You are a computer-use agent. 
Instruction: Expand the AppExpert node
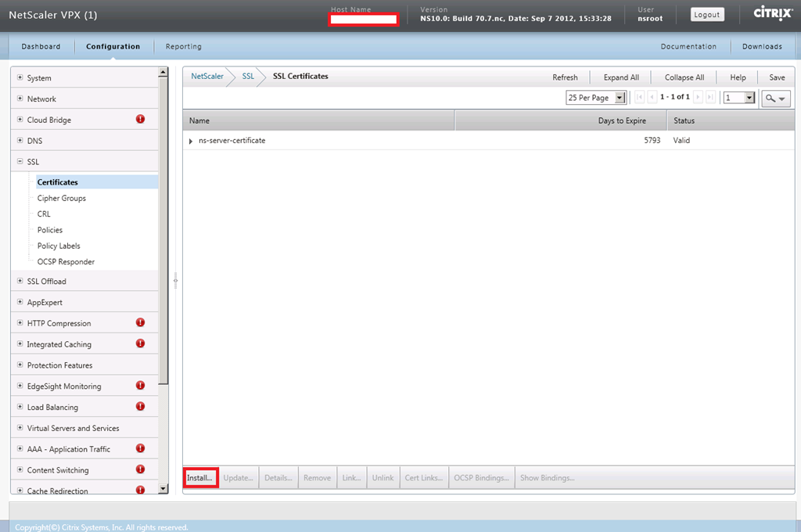tap(20, 302)
